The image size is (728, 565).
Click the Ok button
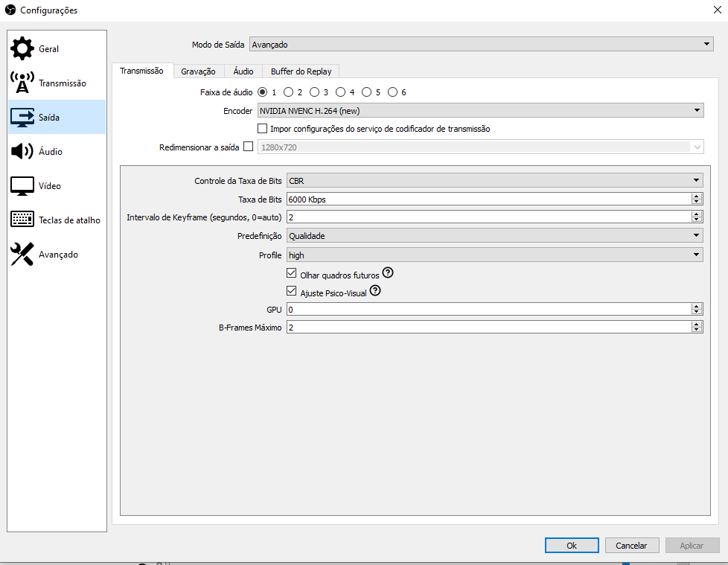[572, 546]
